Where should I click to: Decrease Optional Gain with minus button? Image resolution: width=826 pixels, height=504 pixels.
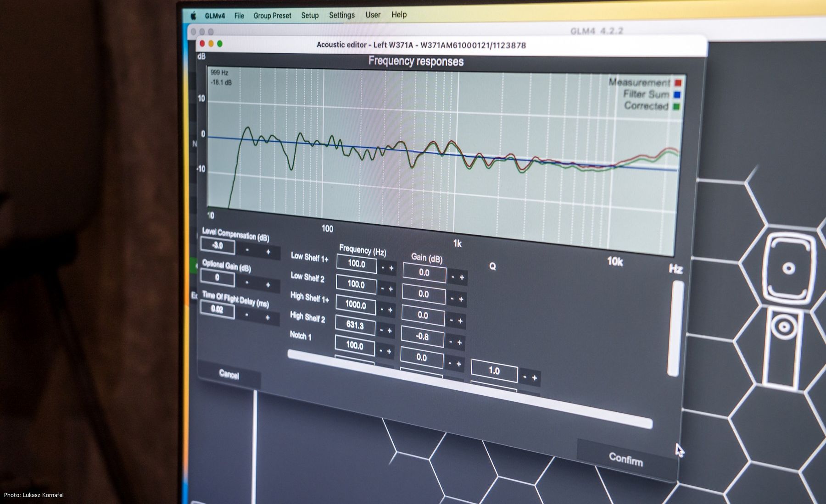247,282
